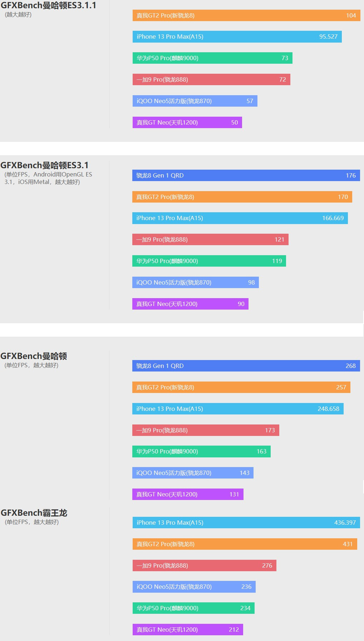Select the iQOO Neo5活力版 bar showing 143
Screen dimensions: 364x641
tap(193, 473)
